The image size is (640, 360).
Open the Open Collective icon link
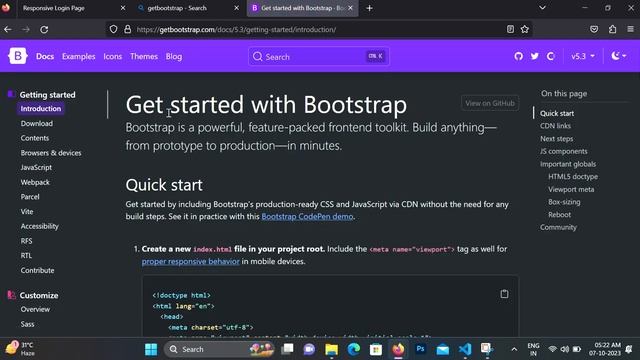(x=551, y=56)
